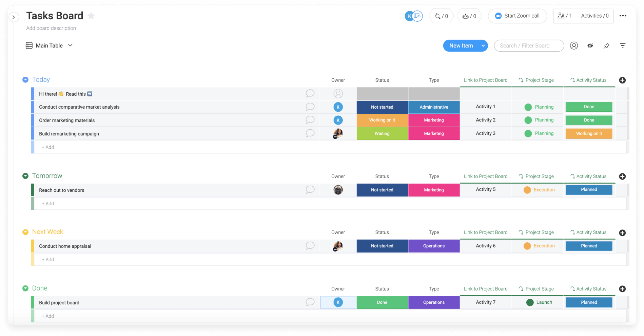Create a task with the New Item button
Image resolution: width=644 pixels, height=336 pixels.
(x=460, y=45)
